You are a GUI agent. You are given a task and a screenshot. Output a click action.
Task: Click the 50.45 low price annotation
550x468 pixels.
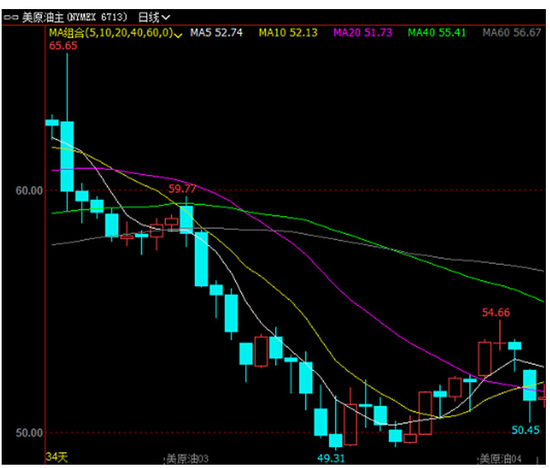(x=525, y=430)
